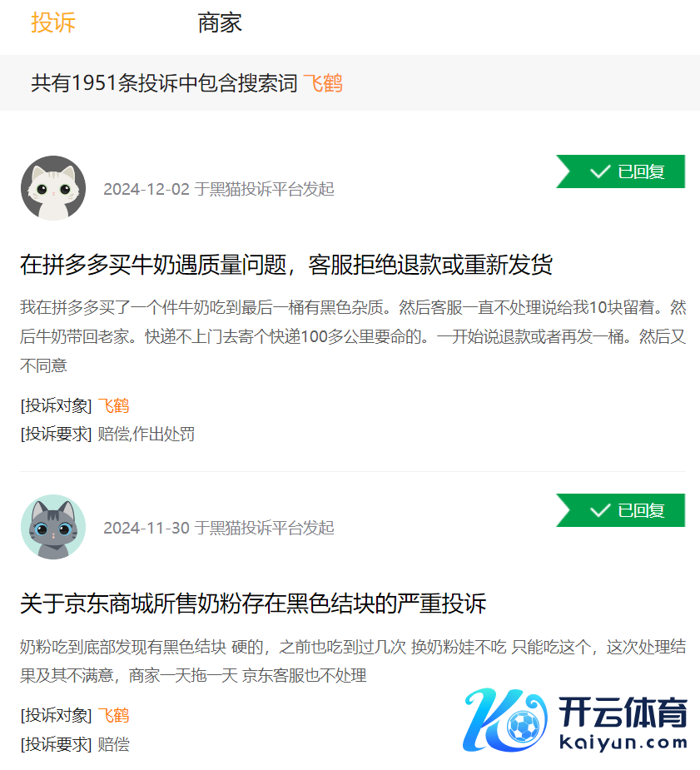Click the highlighted 飞鹤 search keyword
The image size is (700, 770).
pyautogui.click(x=322, y=83)
